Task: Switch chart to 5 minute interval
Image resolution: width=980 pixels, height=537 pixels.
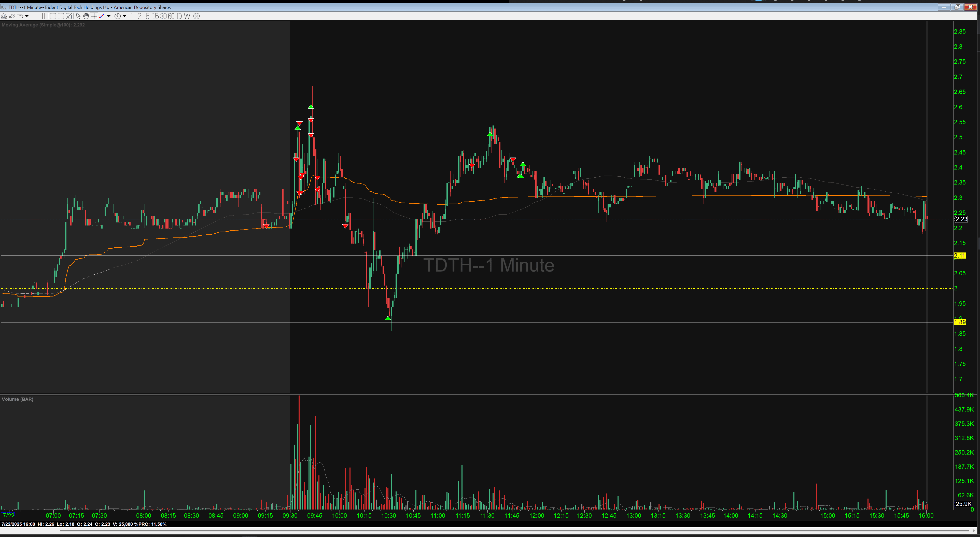Action: coord(148,16)
